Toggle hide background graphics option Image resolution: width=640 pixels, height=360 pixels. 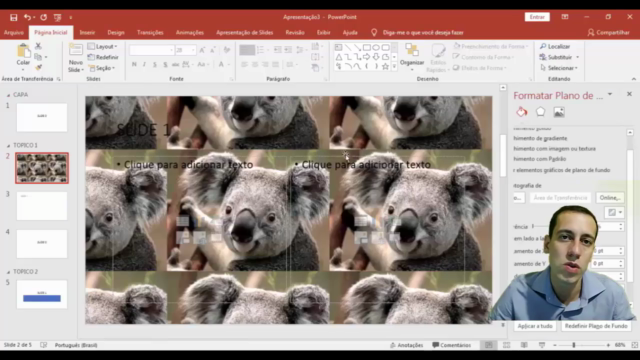click(562, 170)
